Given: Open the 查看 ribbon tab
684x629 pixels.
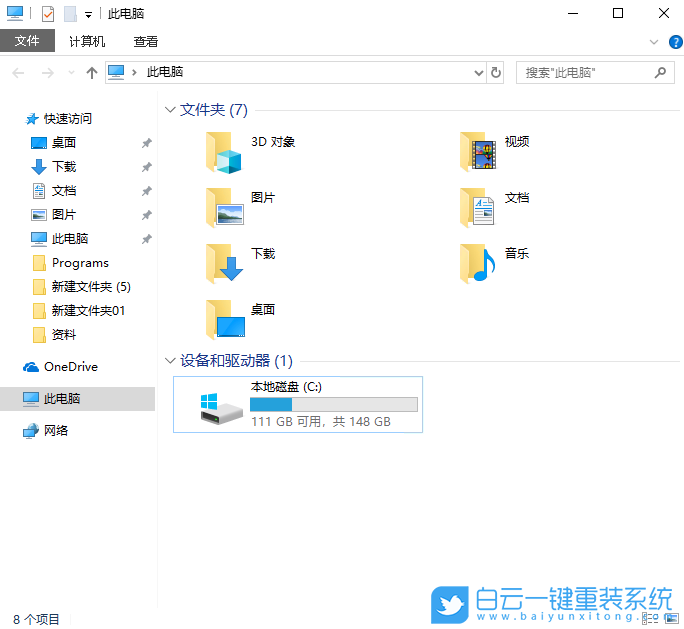Looking at the screenshot, I should (x=145, y=41).
